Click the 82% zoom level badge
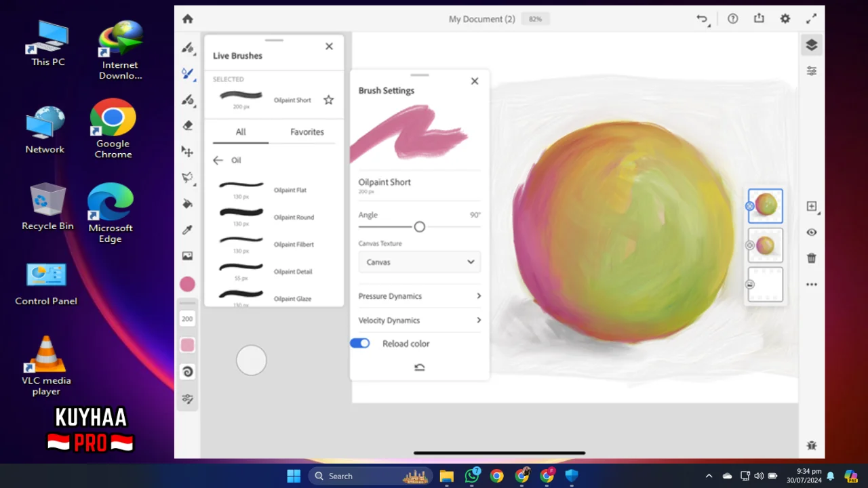 (535, 19)
